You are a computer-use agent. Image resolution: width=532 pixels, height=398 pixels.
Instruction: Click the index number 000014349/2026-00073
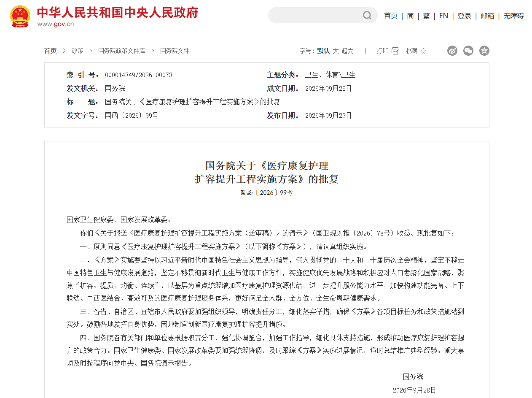(139, 75)
